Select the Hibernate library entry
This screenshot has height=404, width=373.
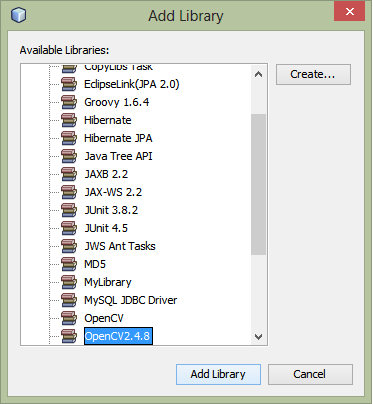[x=108, y=120]
